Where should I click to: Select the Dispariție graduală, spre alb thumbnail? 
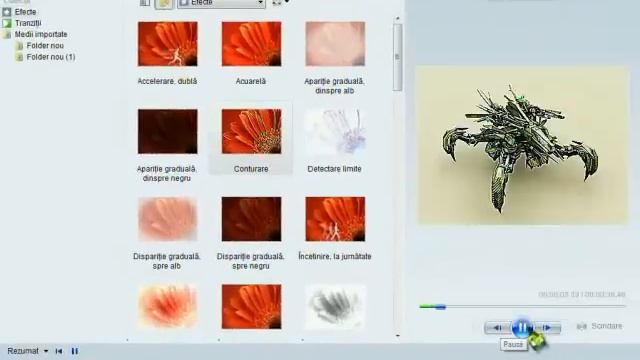(168, 219)
